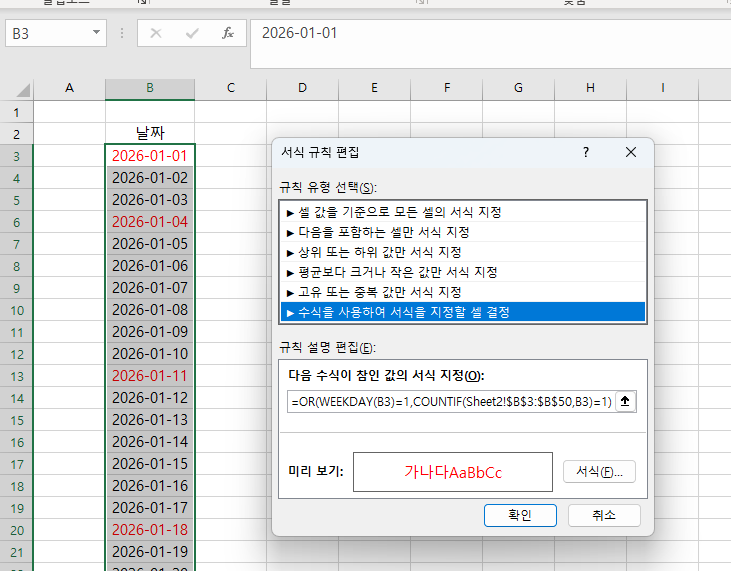Select column E header
This screenshot has height=571, width=731.
374,89
